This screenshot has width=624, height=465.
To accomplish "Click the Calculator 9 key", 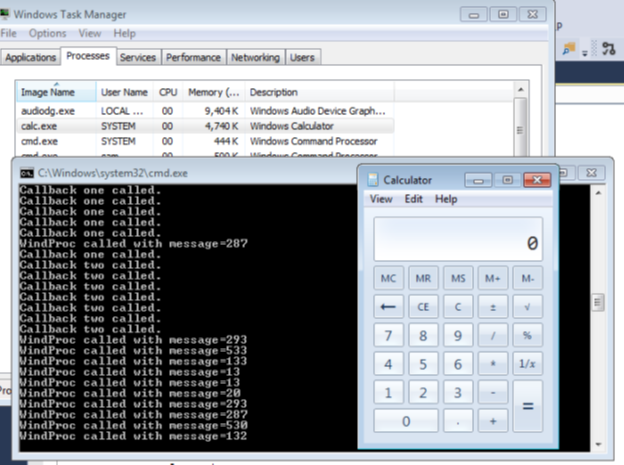I will tap(458, 335).
